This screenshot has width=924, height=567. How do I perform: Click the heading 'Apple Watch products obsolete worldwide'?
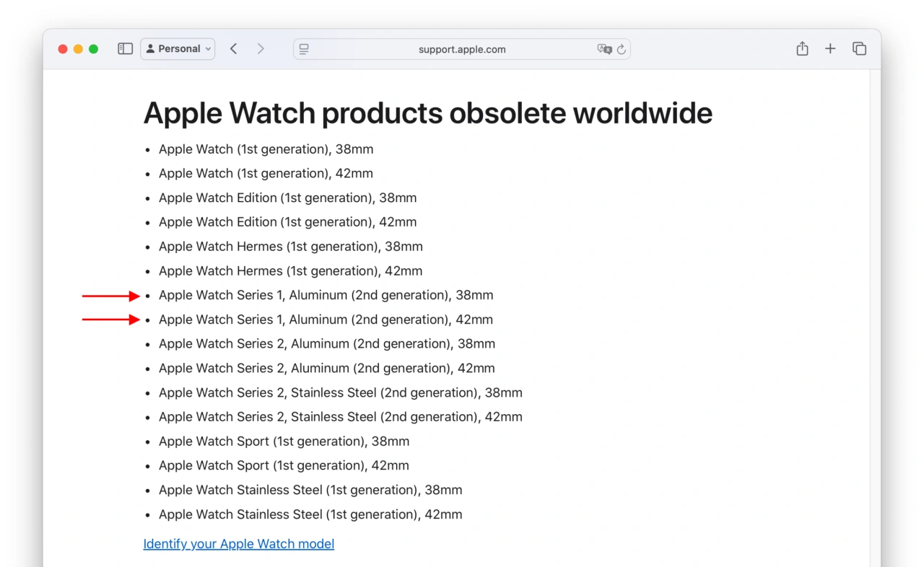428,113
